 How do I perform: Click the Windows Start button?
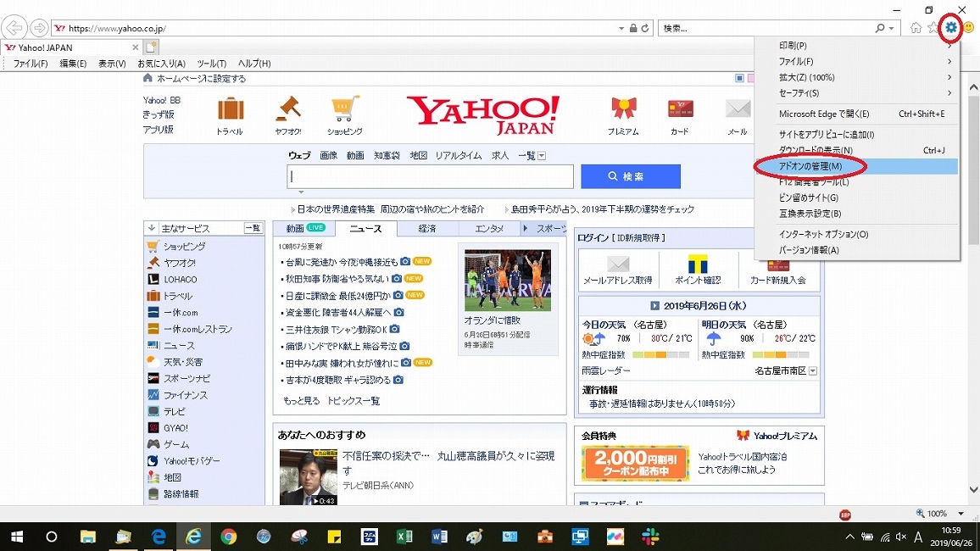[17, 537]
